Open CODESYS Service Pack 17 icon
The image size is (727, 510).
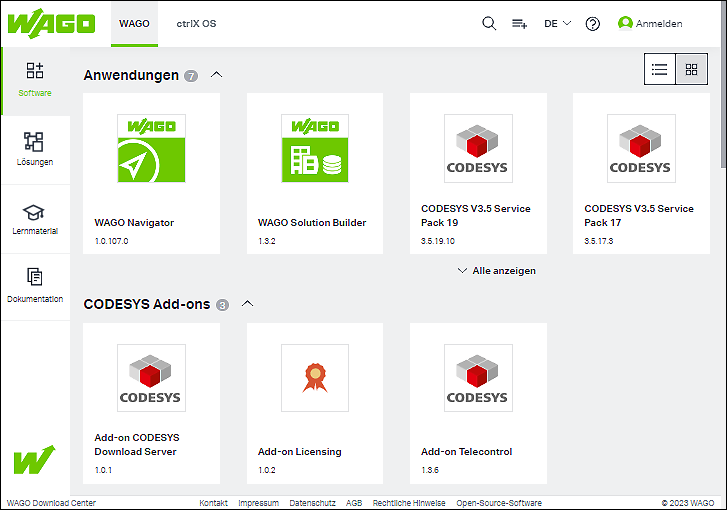pos(641,148)
